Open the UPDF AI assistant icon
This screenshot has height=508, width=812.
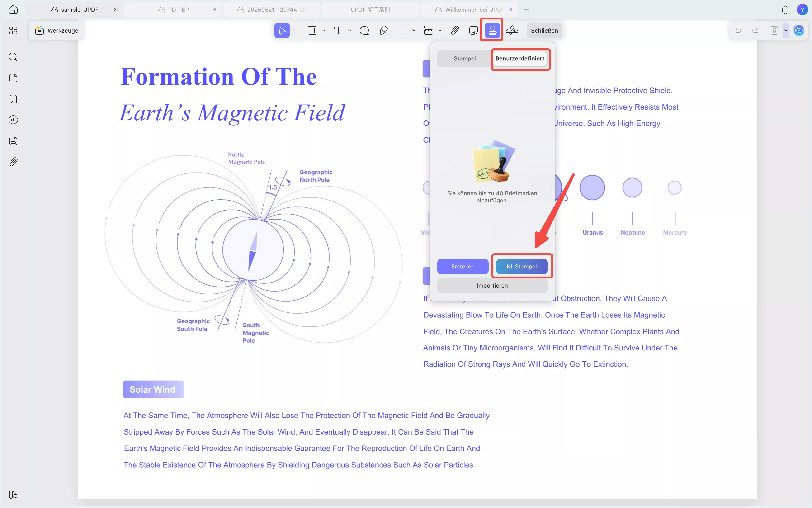tap(798, 31)
